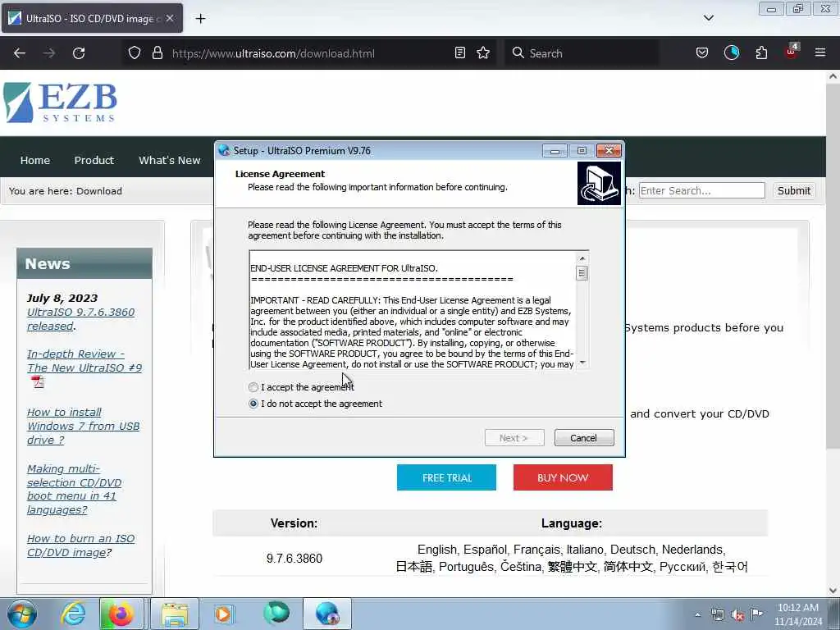Open the Pocket save icon
This screenshot has width=840, height=630.
pos(702,52)
